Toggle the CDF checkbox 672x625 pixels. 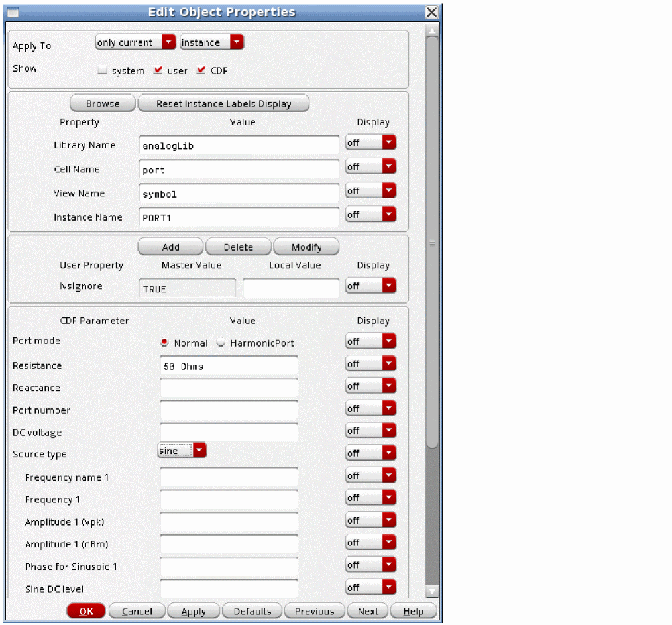coord(201,71)
